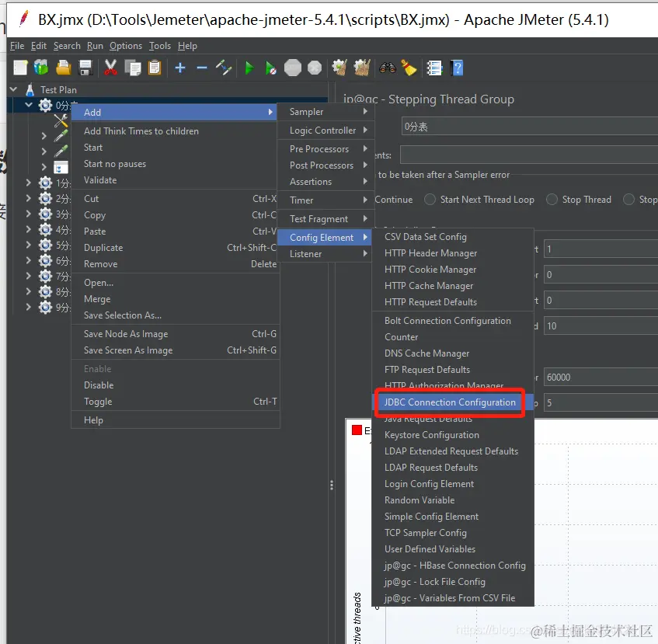The height and width of the screenshot is (644, 658).
Task: Open the Sampler submenu
Action: pyautogui.click(x=325, y=112)
